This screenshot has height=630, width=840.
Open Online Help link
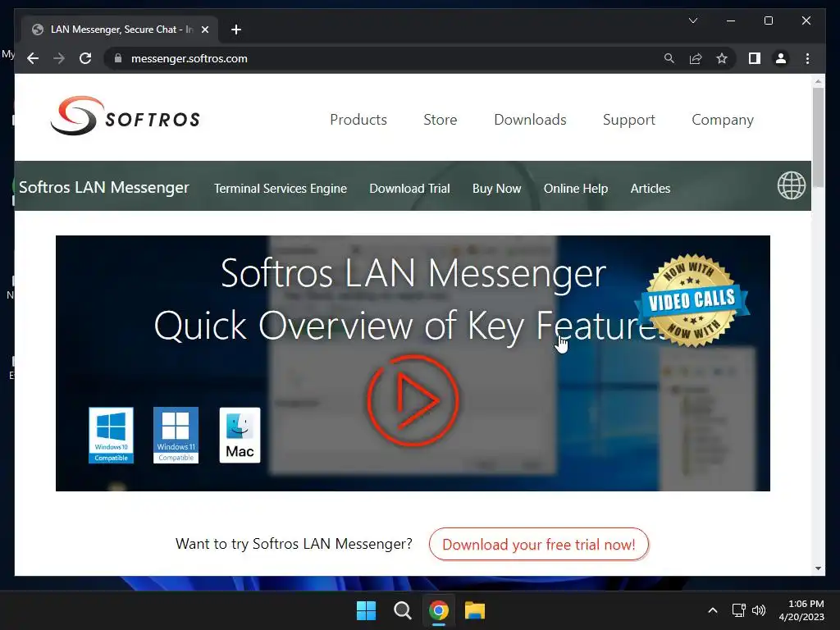click(576, 189)
